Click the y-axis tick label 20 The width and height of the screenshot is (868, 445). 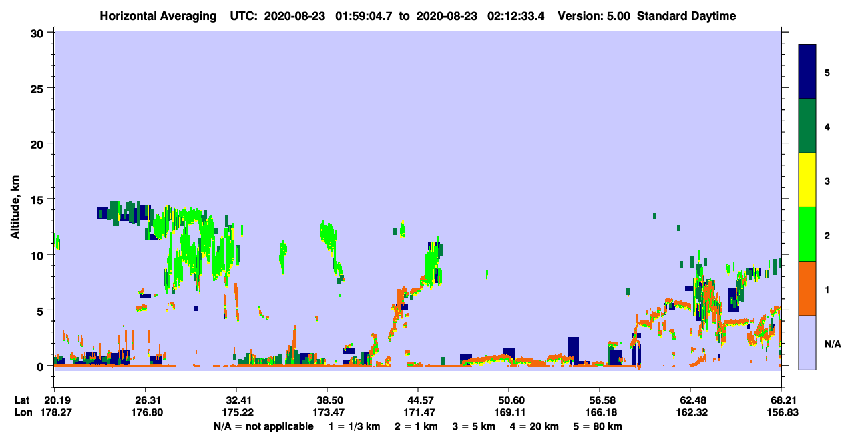point(38,143)
